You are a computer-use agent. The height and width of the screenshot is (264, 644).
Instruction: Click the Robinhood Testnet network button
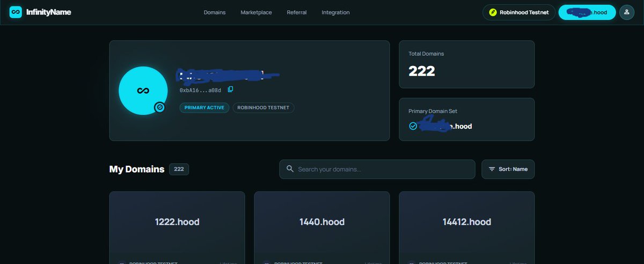point(518,12)
